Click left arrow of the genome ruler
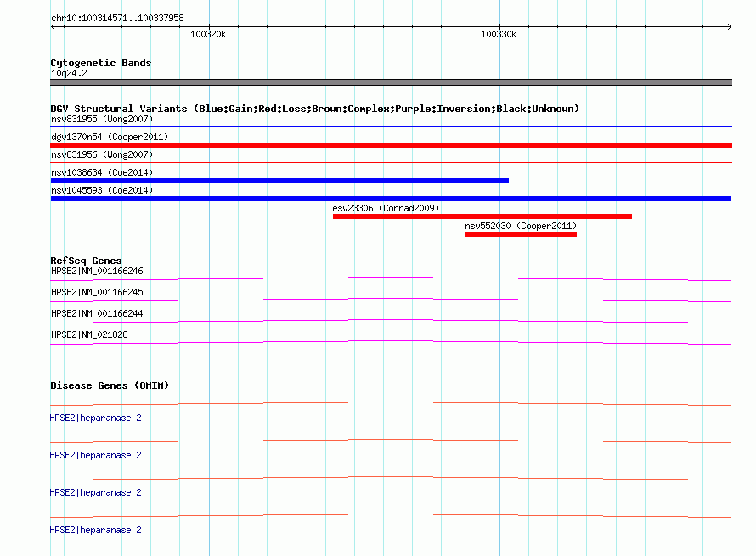This screenshot has height=556, width=756. pos(53,26)
